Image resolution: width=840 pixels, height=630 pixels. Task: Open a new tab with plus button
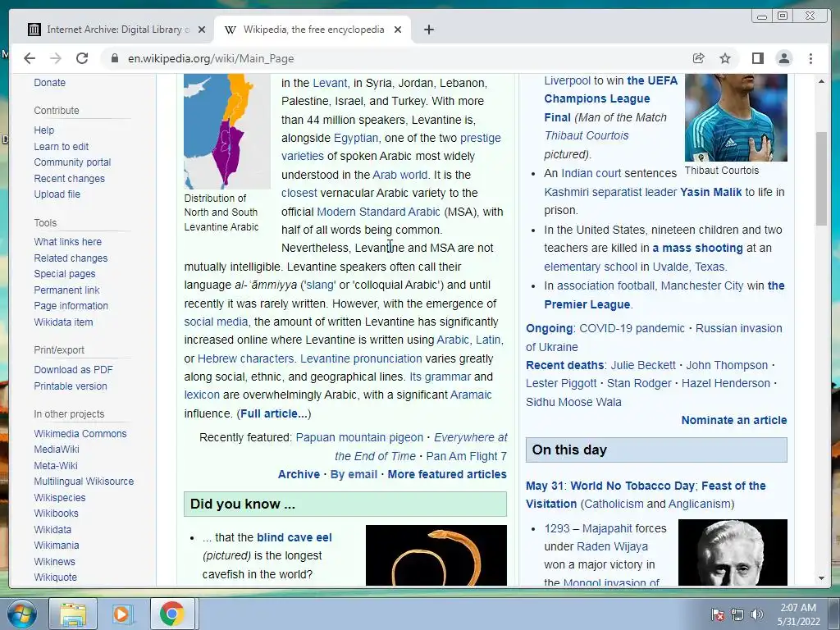point(428,30)
